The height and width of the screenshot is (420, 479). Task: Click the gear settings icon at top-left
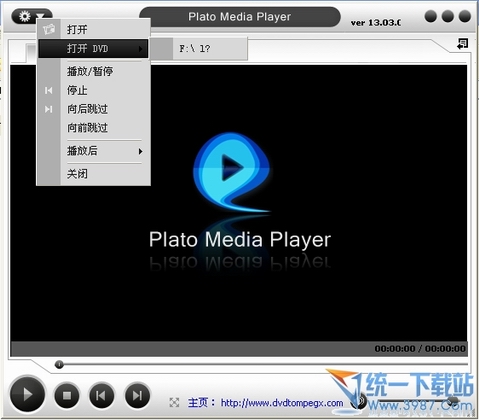point(24,16)
